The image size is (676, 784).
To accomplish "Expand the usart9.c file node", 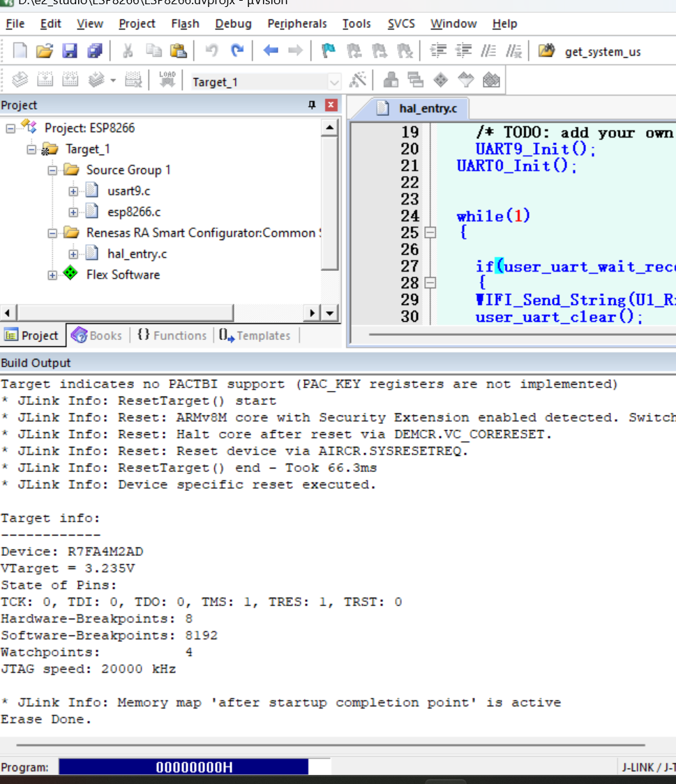I will (73, 191).
